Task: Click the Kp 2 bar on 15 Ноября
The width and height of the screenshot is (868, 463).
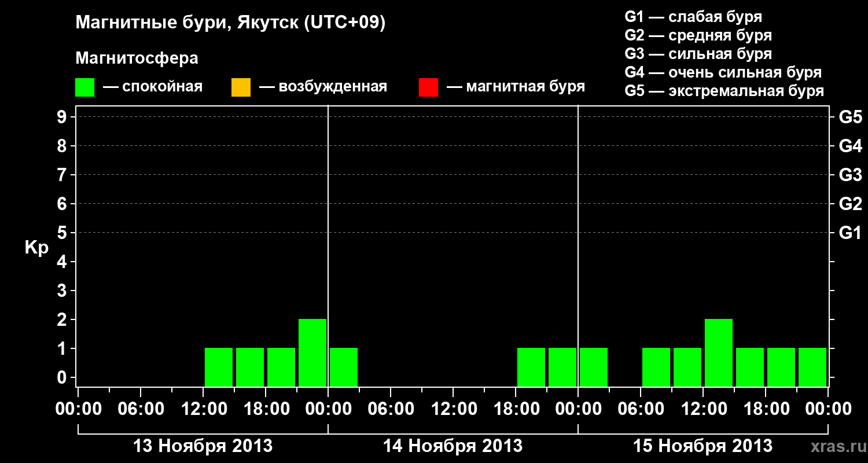Action: click(x=719, y=352)
